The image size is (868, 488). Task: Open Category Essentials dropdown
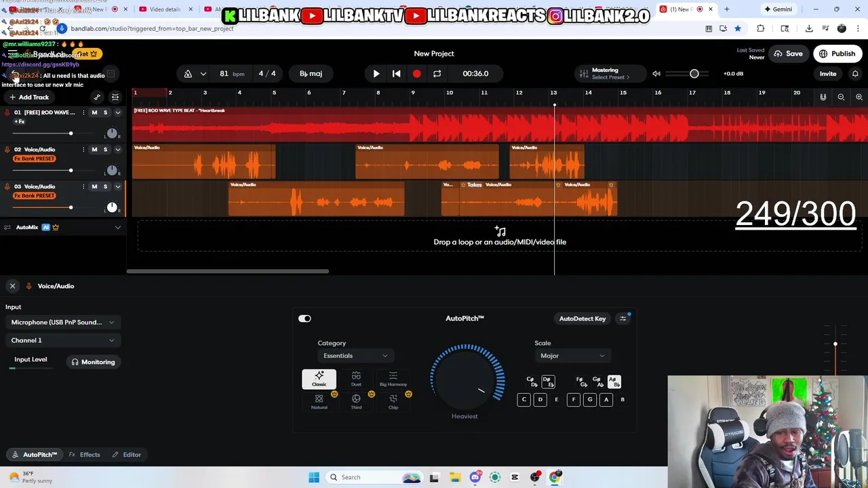355,356
